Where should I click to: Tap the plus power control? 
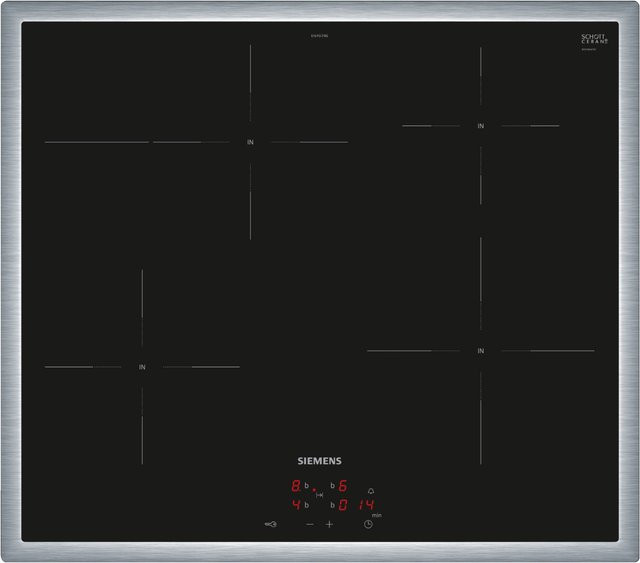click(329, 524)
